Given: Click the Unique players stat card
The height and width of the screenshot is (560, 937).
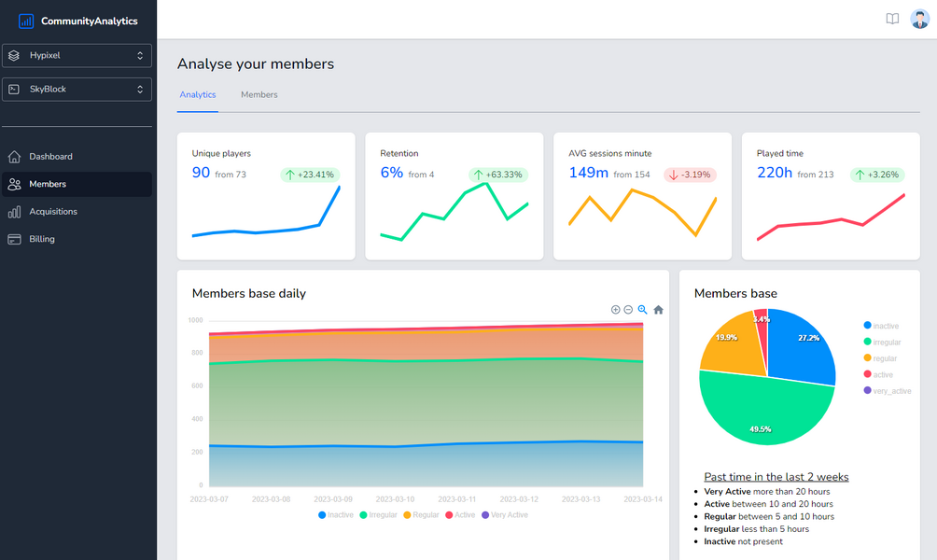Looking at the screenshot, I should point(266,196).
